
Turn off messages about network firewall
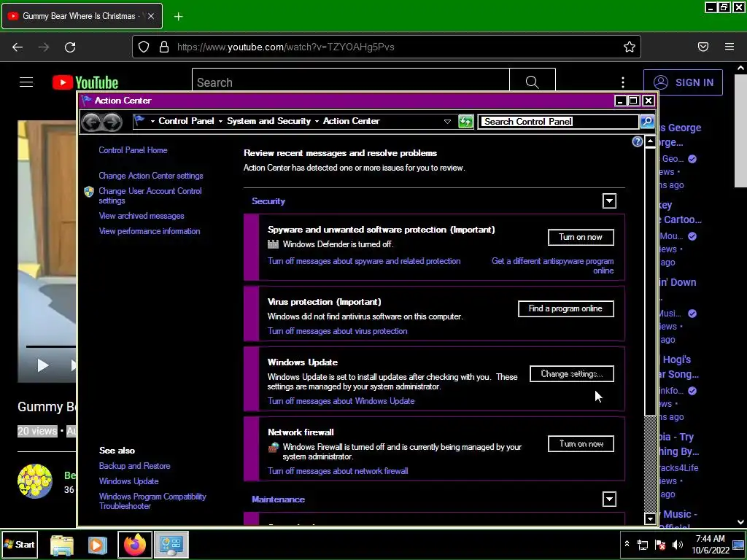click(x=338, y=471)
